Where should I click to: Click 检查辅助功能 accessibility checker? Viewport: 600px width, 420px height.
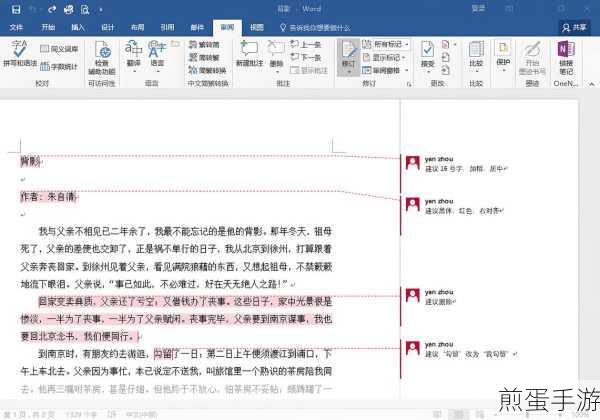[x=102, y=57]
